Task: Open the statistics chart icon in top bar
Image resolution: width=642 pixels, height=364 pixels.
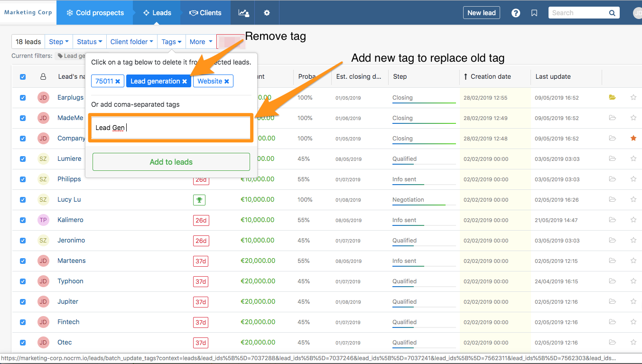Action: (x=243, y=12)
